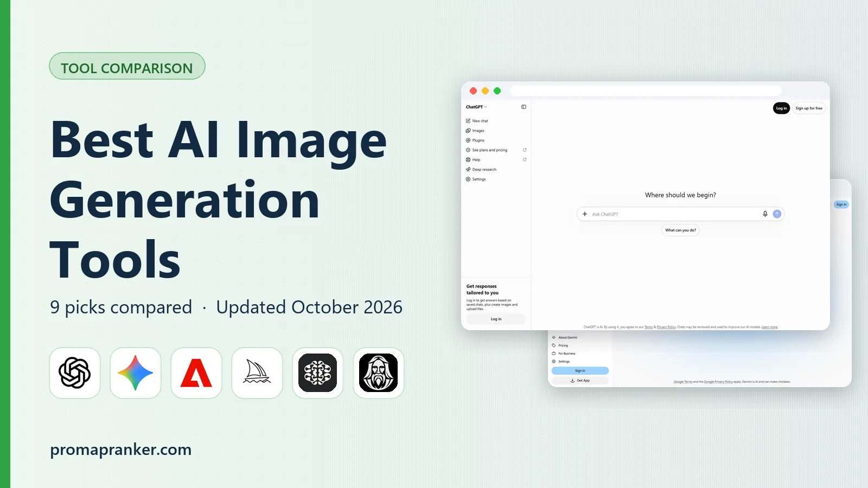Click Get App button in Gemini window
Image resolution: width=868 pixels, height=488 pixels.
click(x=580, y=381)
